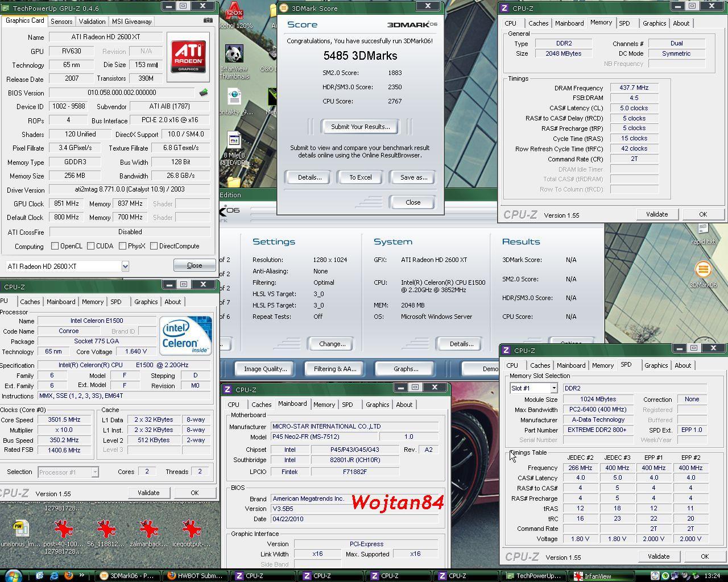Click the Windows Start orb

tap(13, 575)
